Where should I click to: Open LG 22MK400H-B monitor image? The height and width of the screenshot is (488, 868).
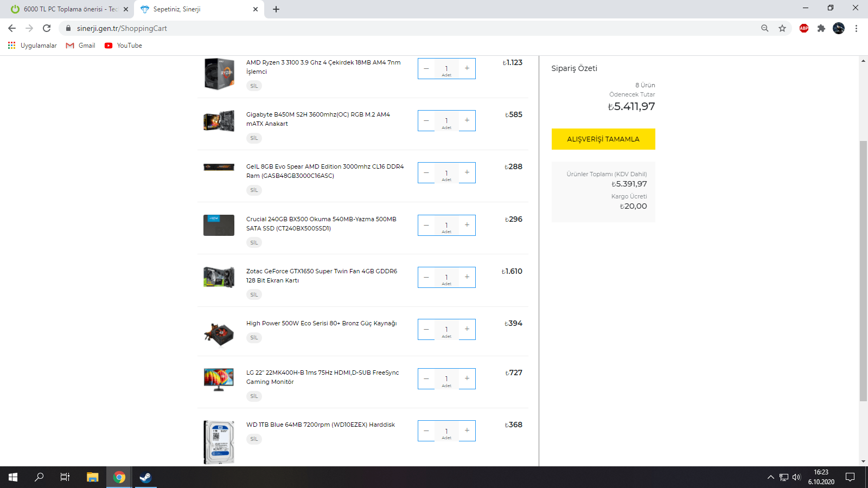219,380
